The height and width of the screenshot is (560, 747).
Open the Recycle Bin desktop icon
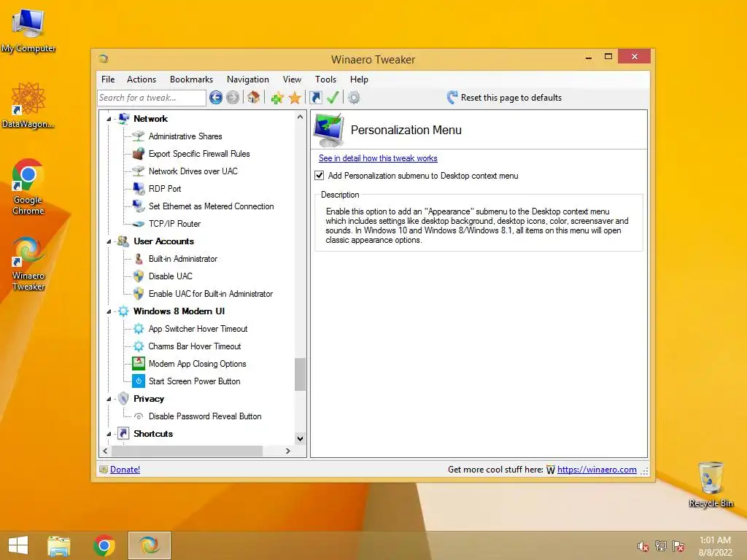(711, 484)
